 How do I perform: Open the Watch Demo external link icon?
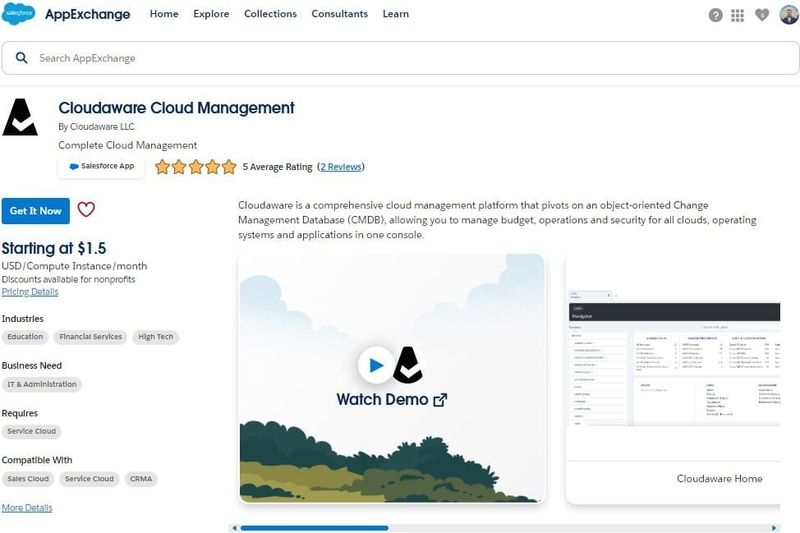[440, 400]
